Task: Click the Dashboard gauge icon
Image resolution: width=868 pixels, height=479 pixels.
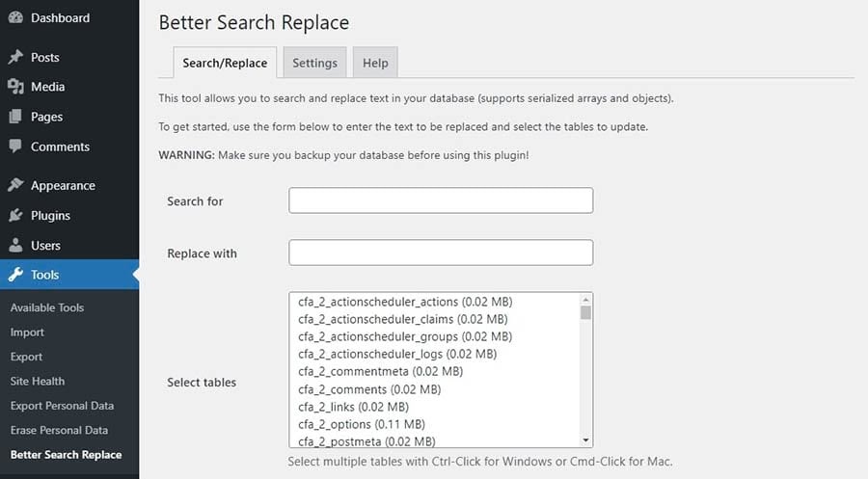Action: (x=15, y=18)
